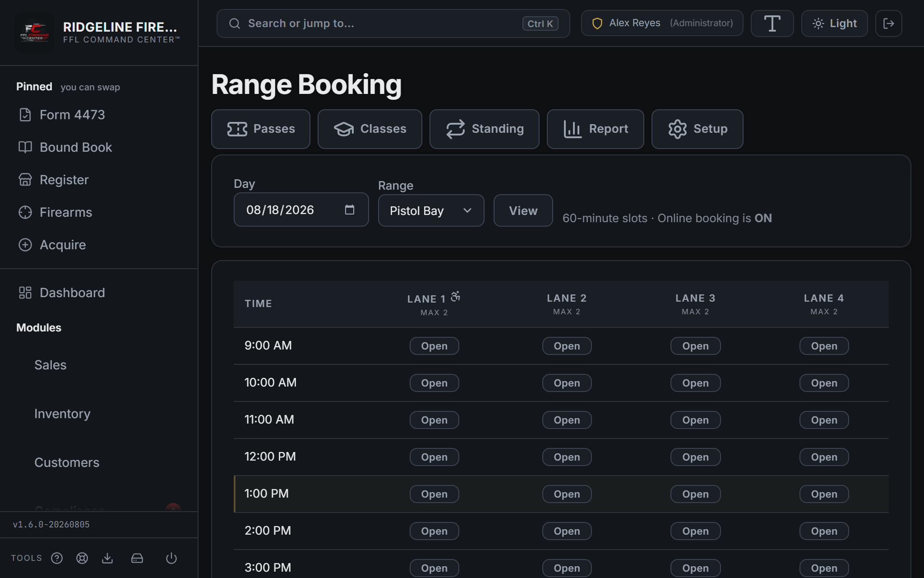This screenshot has width=924, height=578.
Task: Click the Ridgeline FFL Command Center logo
Action: (x=34, y=33)
